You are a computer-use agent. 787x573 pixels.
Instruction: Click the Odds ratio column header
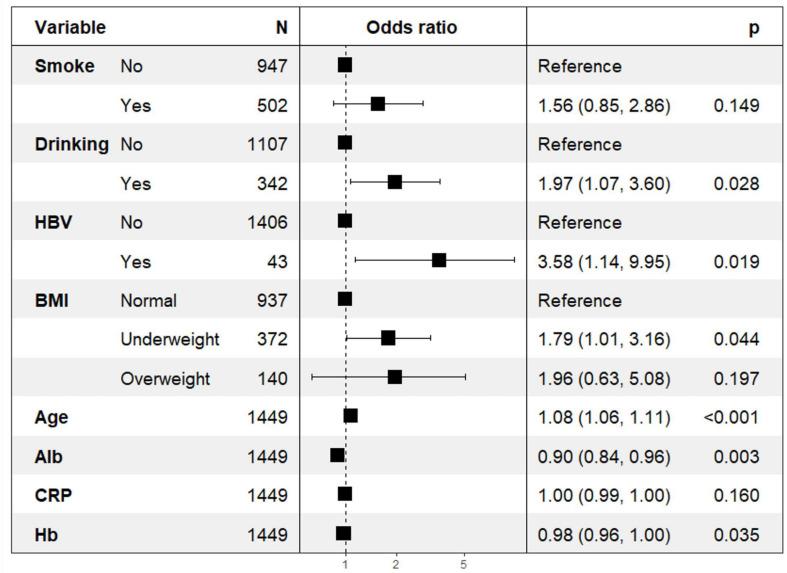(412, 27)
